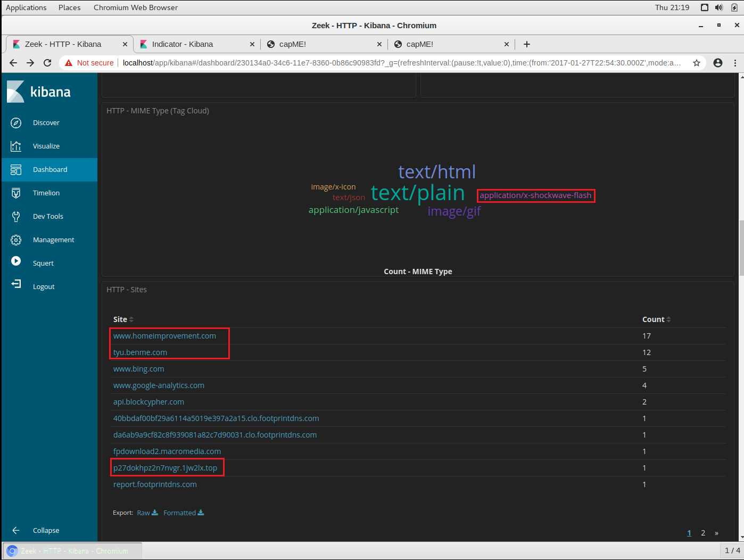Image resolution: width=744 pixels, height=560 pixels.
Task: Open the Chromium three-dot menu
Action: click(x=735, y=63)
